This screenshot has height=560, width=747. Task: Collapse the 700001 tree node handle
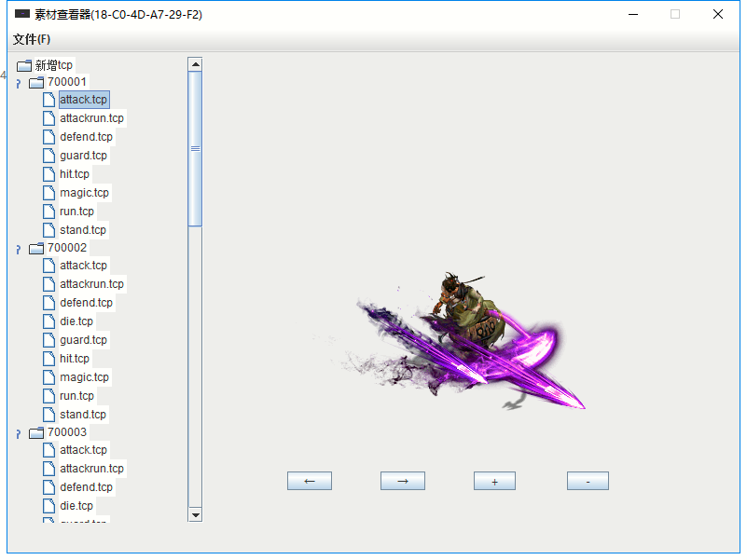click(18, 83)
